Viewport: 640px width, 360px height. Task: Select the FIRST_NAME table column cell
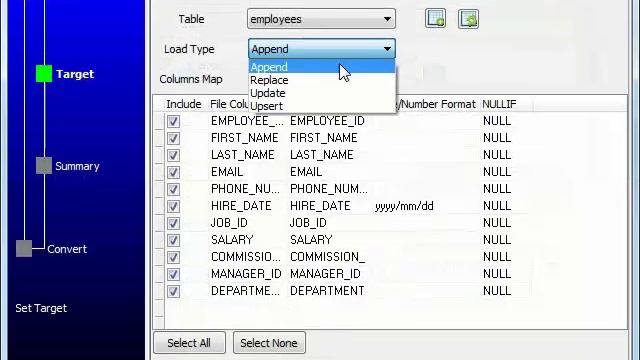(x=324, y=138)
